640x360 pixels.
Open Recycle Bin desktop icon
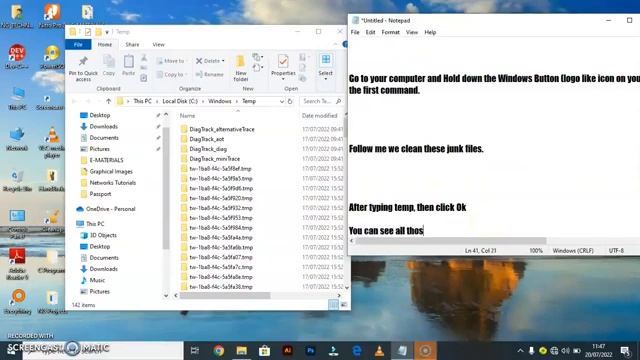17,180
